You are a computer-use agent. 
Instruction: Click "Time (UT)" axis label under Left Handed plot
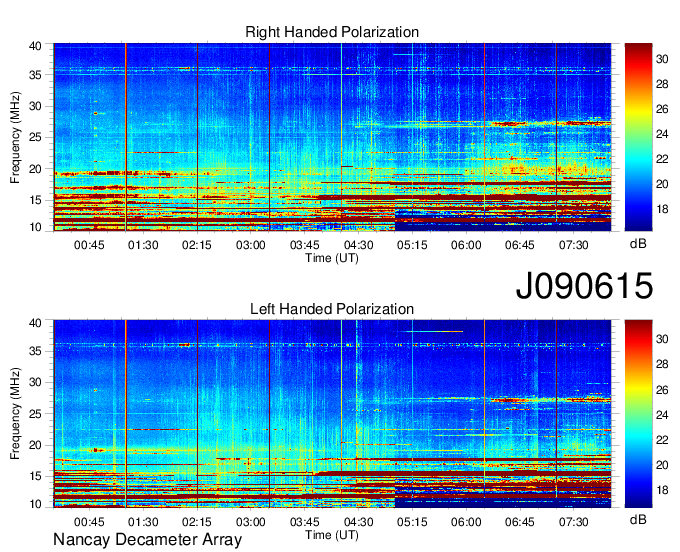[x=332, y=535]
